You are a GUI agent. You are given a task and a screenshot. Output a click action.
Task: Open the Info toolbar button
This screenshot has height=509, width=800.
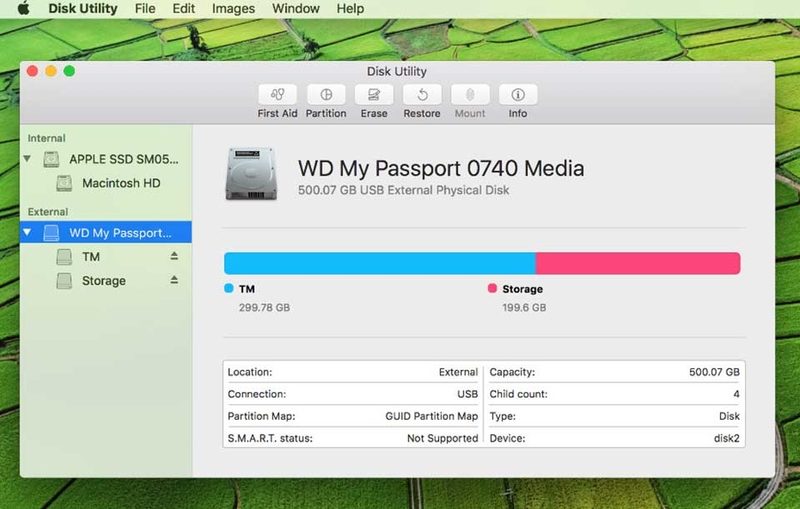(x=518, y=95)
